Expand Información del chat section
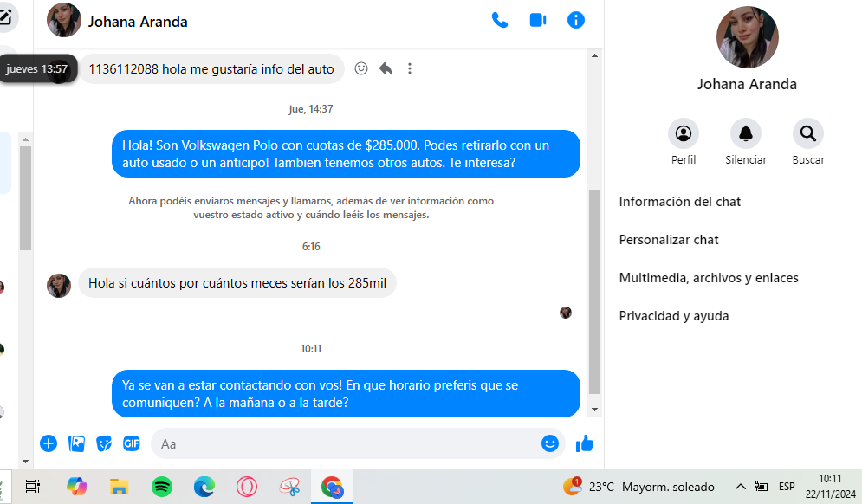This screenshot has height=504, width=862. click(x=679, y=202)
